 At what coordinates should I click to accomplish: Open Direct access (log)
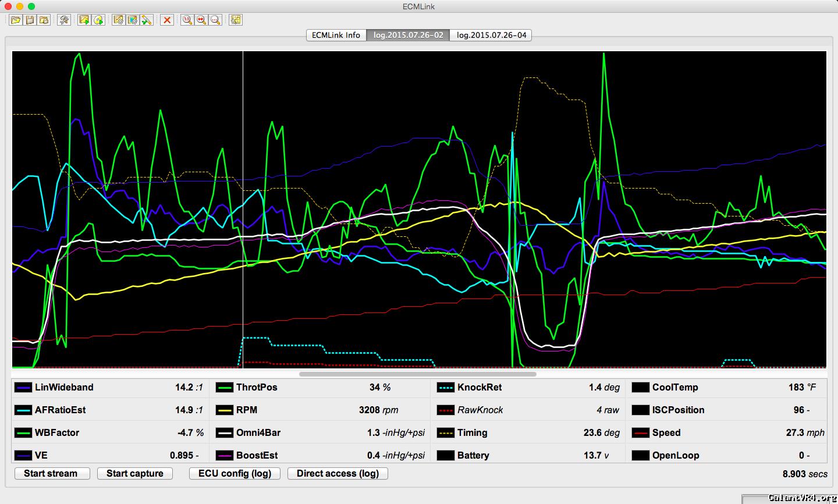click(x=338, y=473)
